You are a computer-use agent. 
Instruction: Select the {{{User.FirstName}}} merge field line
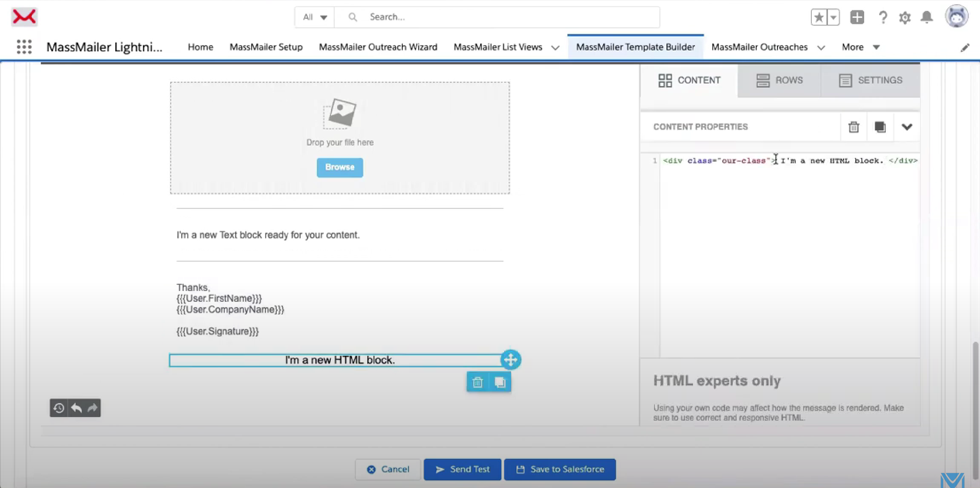pos(219,298)
